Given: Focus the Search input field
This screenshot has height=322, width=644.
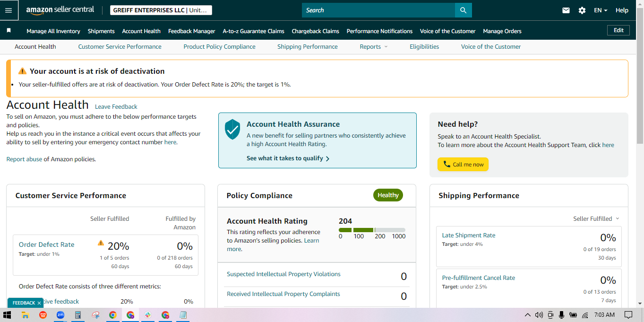Looking at the screenshot, I should click(378, 10).
